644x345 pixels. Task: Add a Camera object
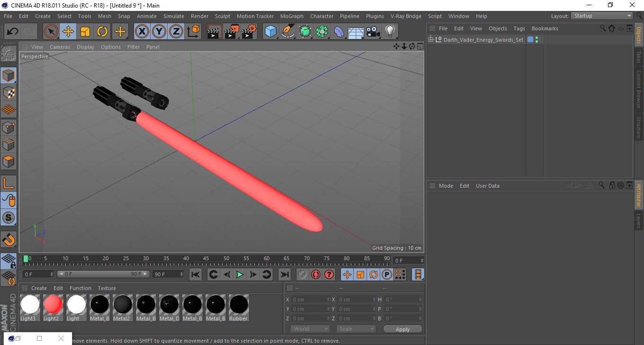pos(373,32)
